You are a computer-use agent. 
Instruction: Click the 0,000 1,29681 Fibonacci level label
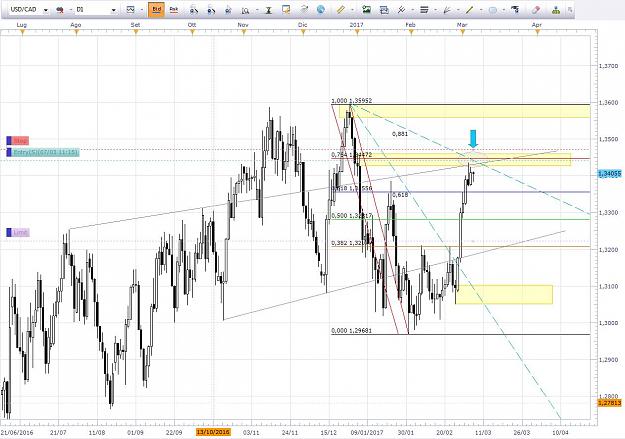[352, 331]
